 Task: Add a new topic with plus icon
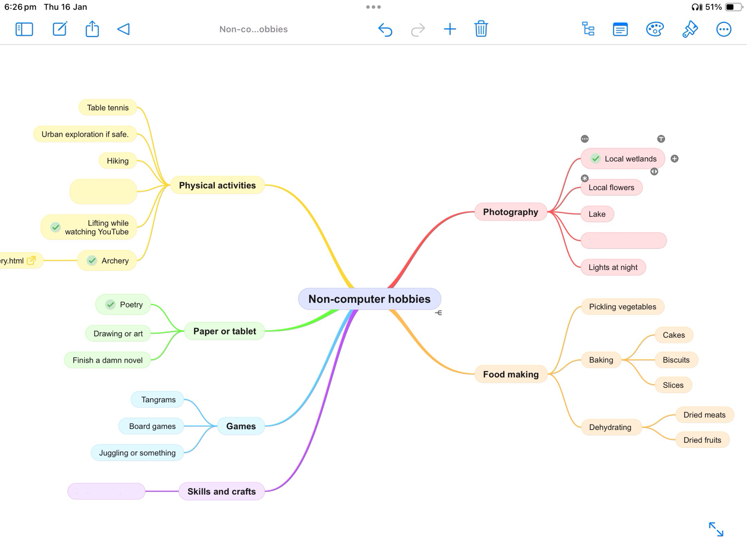450,29
